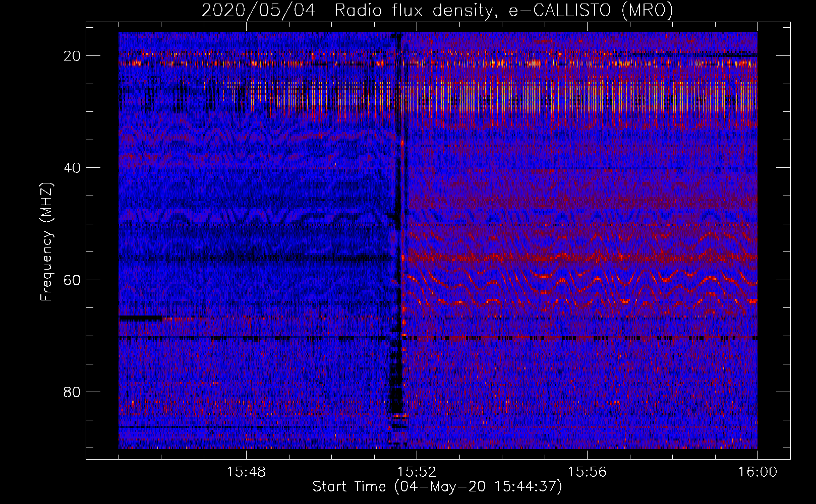Click the 15:52 time tick label

[x=417, y=472]
